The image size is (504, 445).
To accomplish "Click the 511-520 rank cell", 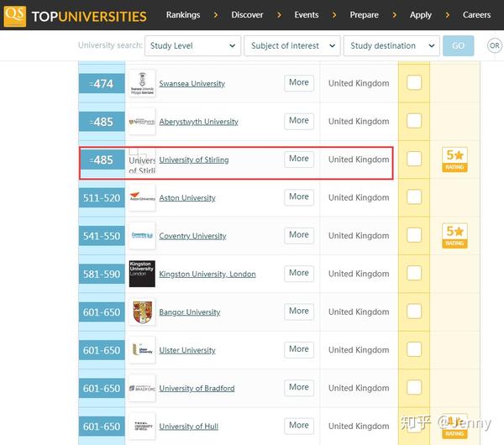I will 102,198.
